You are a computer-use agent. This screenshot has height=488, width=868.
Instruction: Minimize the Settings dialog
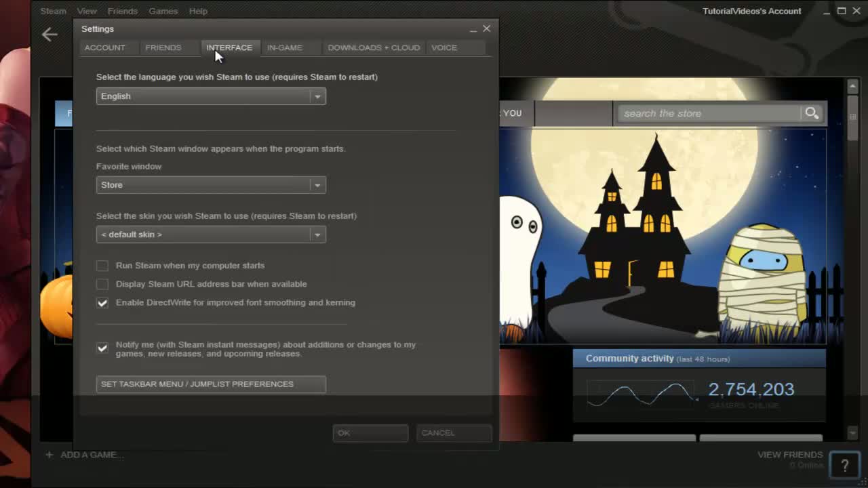pos(473,29)
